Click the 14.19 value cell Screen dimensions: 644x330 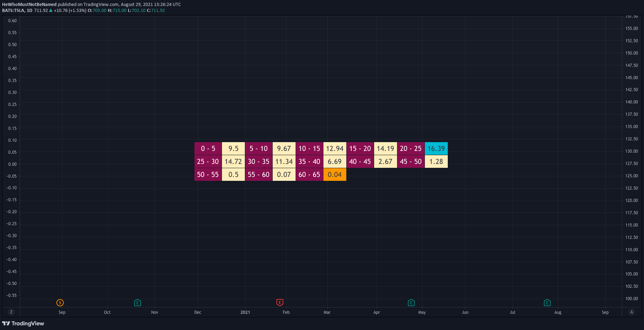pos(385,148)
